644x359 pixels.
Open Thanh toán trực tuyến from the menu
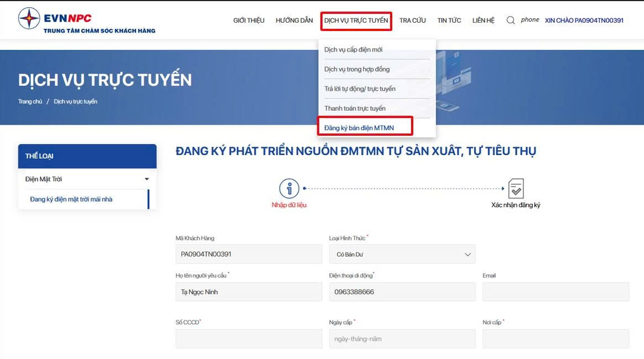click(354, 107)
